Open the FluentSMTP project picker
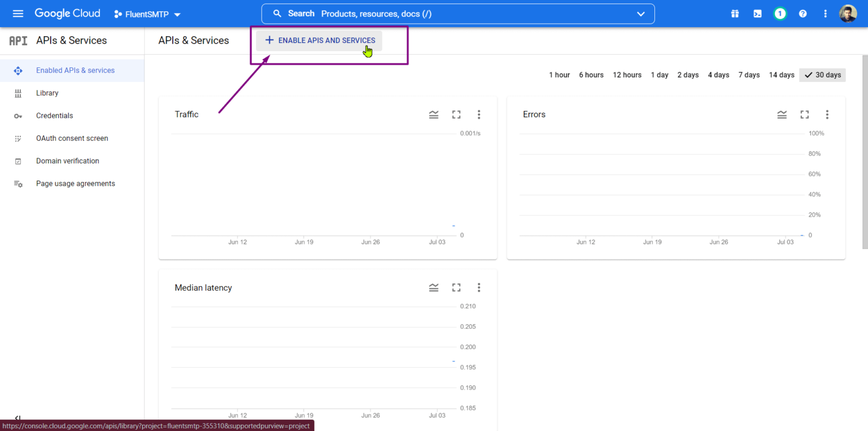The width and height of the screenshot is (868, 431). [x=146, y=14]
